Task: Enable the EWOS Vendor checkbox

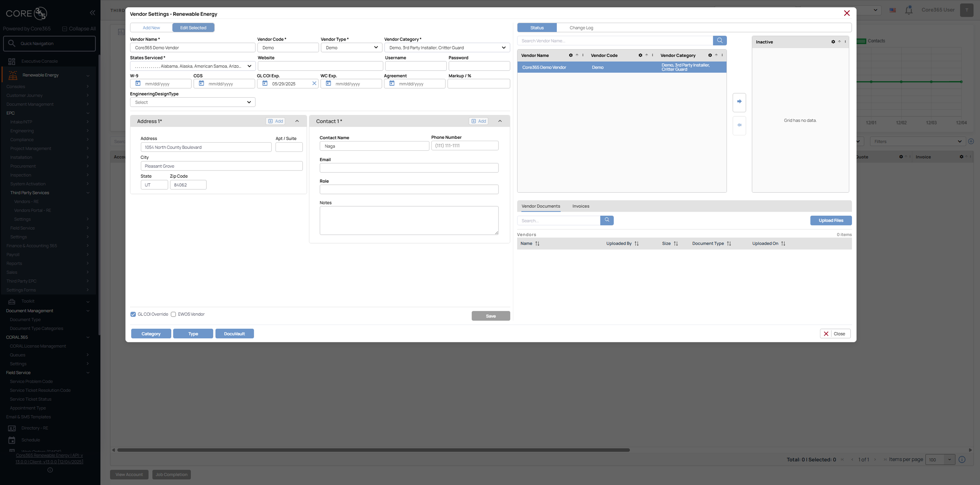Action: [173, 314]
